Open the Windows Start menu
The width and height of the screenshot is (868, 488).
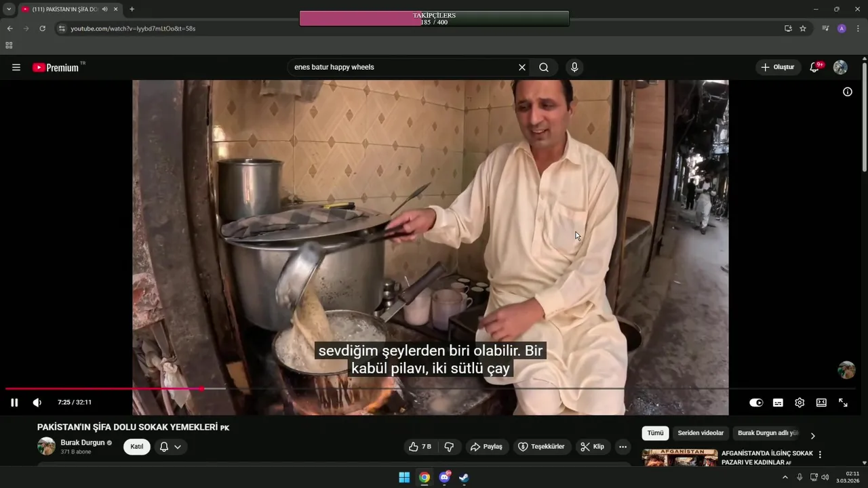click(x=404, y=477)
